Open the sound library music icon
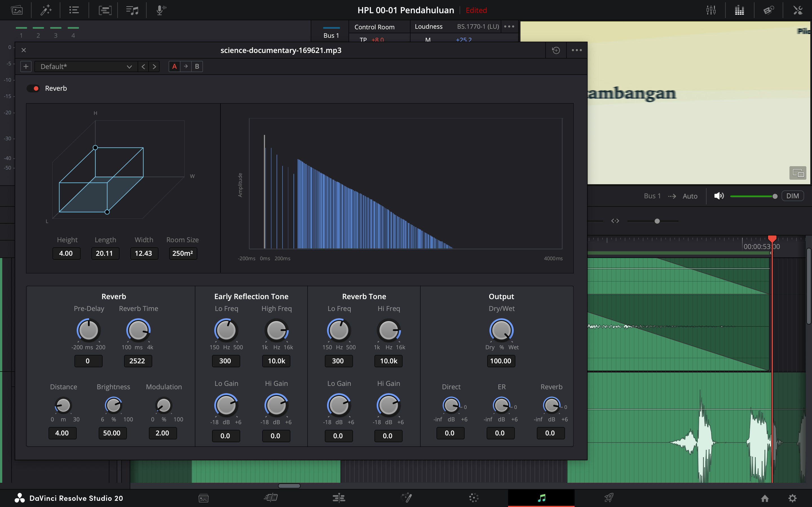Image resolution: width=812 pixels, height=507 pixels. (x=132, y=10)
